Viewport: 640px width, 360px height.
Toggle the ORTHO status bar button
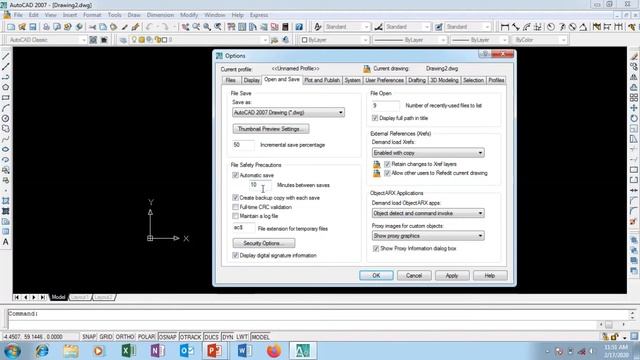125,337
